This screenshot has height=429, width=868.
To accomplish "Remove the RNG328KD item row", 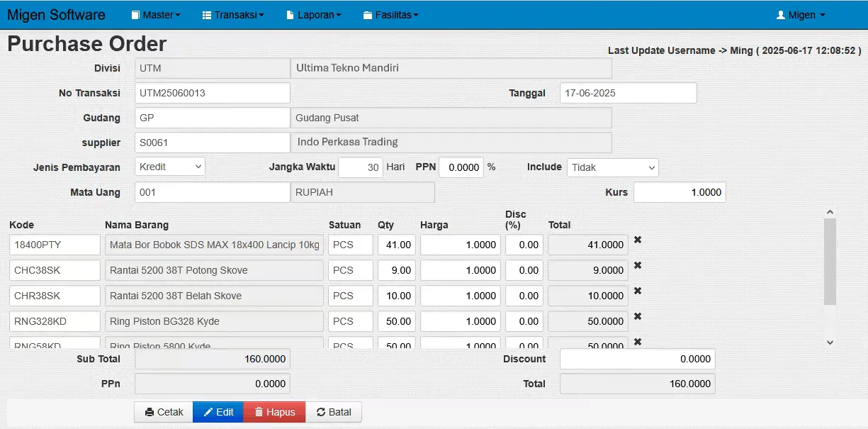I will [x=638, y=317].
